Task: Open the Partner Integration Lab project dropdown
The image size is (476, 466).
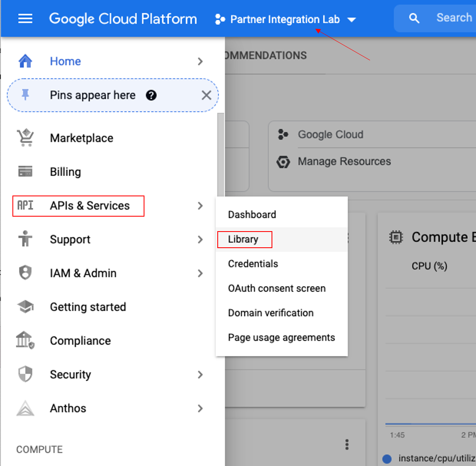Action: [x=286, y=19]
